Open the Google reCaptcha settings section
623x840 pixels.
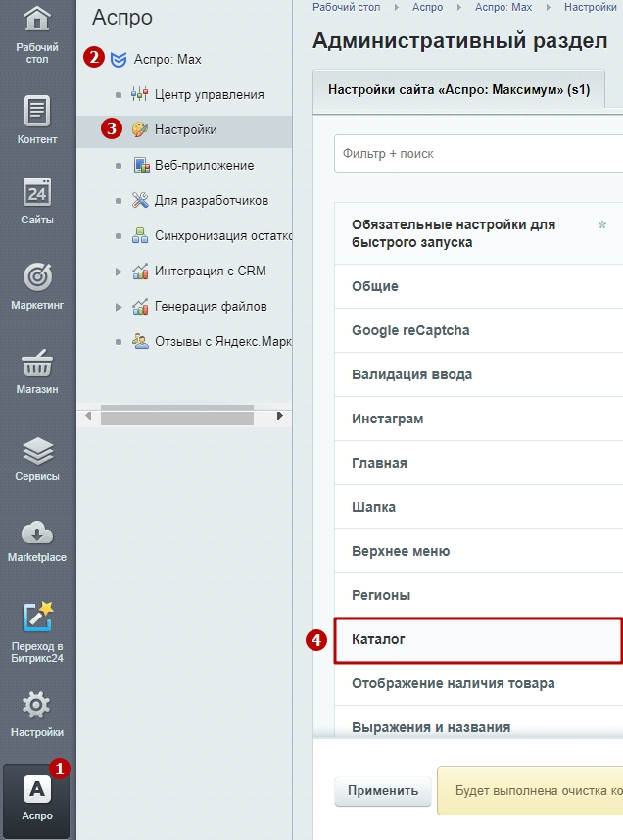pos(478,330)
